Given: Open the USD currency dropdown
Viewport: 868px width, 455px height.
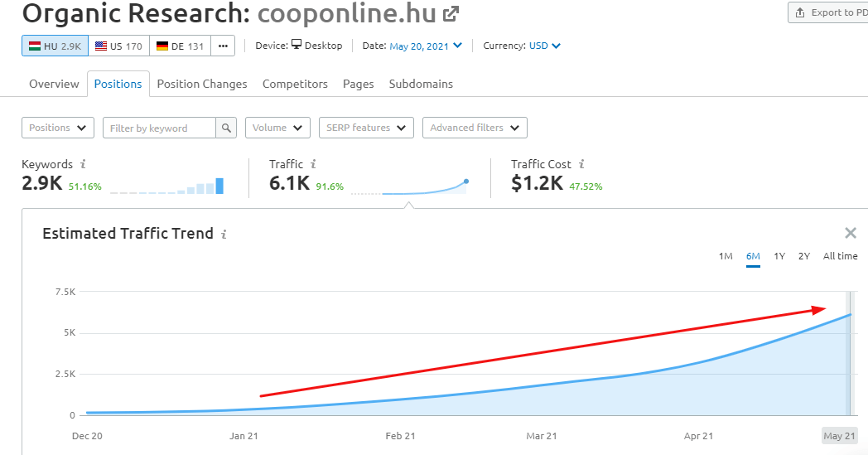Looking at the screenshot, I should (x=545, y=46).
